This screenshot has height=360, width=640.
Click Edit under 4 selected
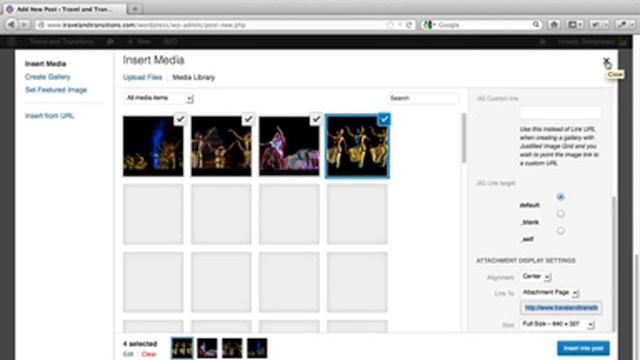pyautogui.click(x=128, y=354)
